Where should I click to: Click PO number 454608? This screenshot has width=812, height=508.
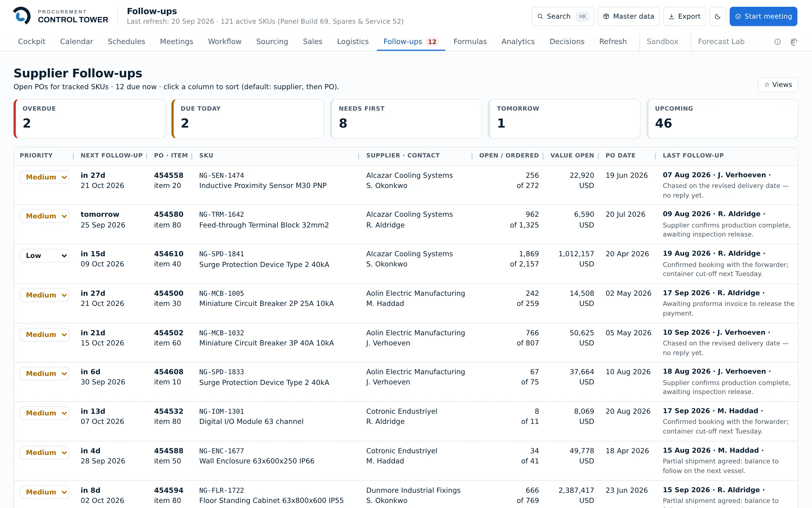pos(168,372)
